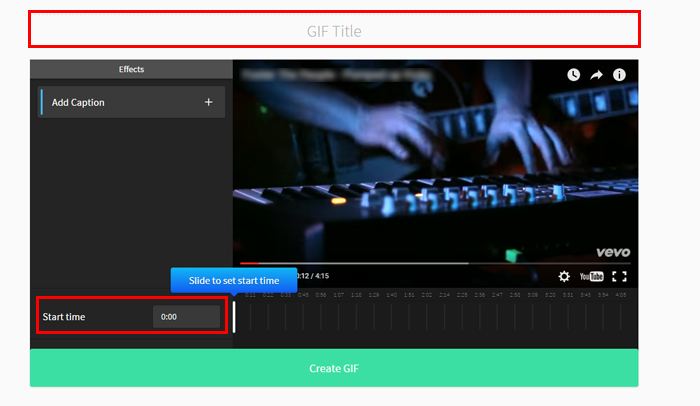Click the vevo logo on video
Image resolution: width=700 pixels, height=406 pixels.
613,252
